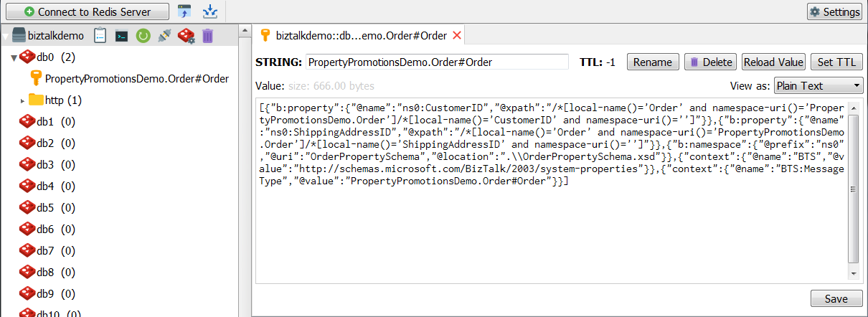Collapse the biztalkdemo server node
The width and height of the screenshot is (868, 317).
6,36
